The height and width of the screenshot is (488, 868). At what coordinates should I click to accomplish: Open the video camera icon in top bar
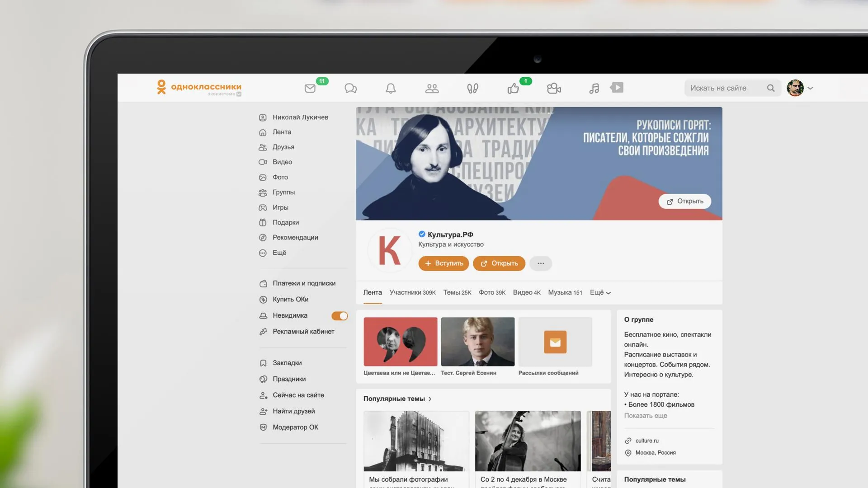click(x=554, y=88)
